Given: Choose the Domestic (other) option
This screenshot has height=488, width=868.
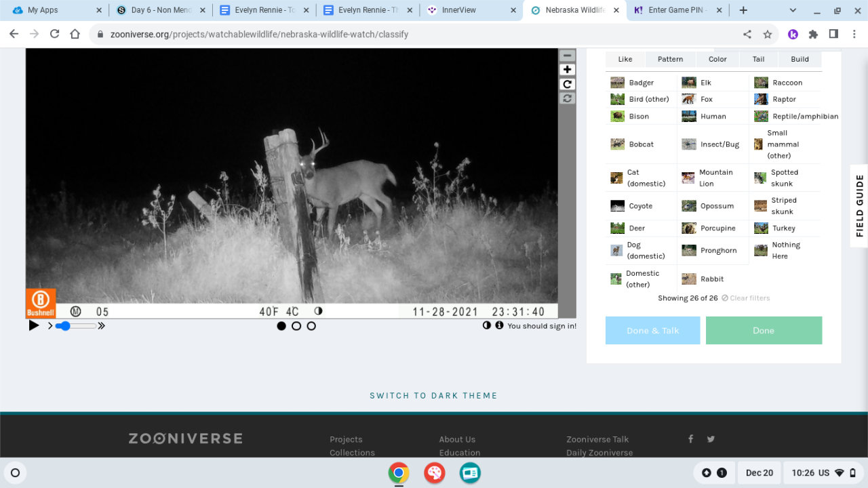Looking at the screenshot, I should [642, 279].
